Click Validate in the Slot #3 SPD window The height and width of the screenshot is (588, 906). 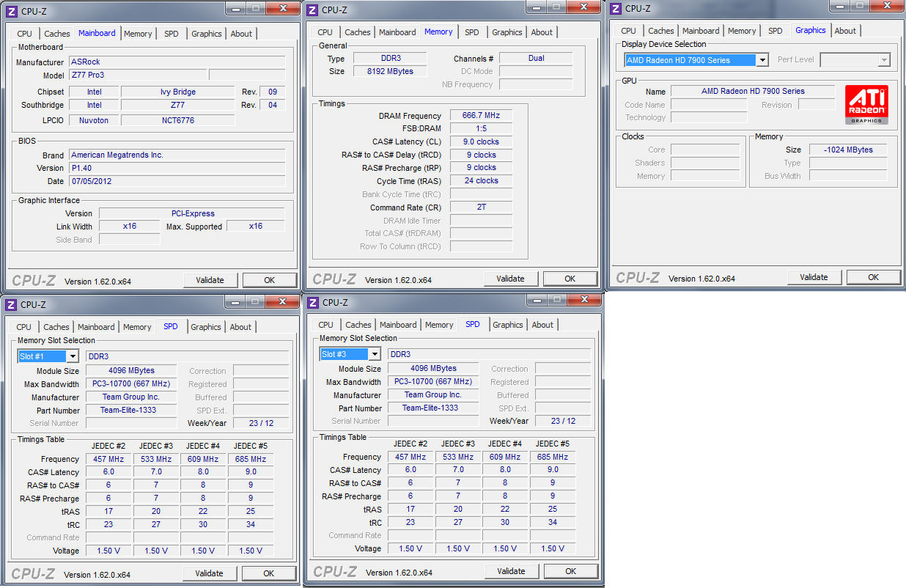tap(511, 571)
